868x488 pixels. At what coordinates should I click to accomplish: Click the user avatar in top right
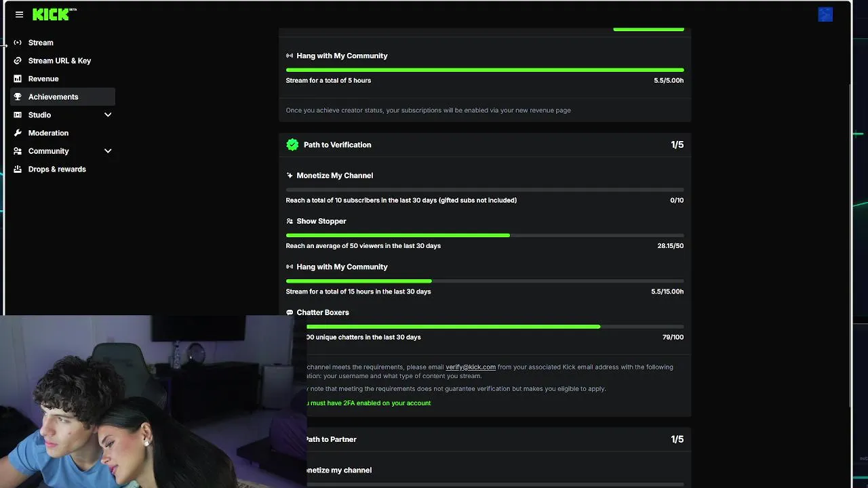[825, 14]
